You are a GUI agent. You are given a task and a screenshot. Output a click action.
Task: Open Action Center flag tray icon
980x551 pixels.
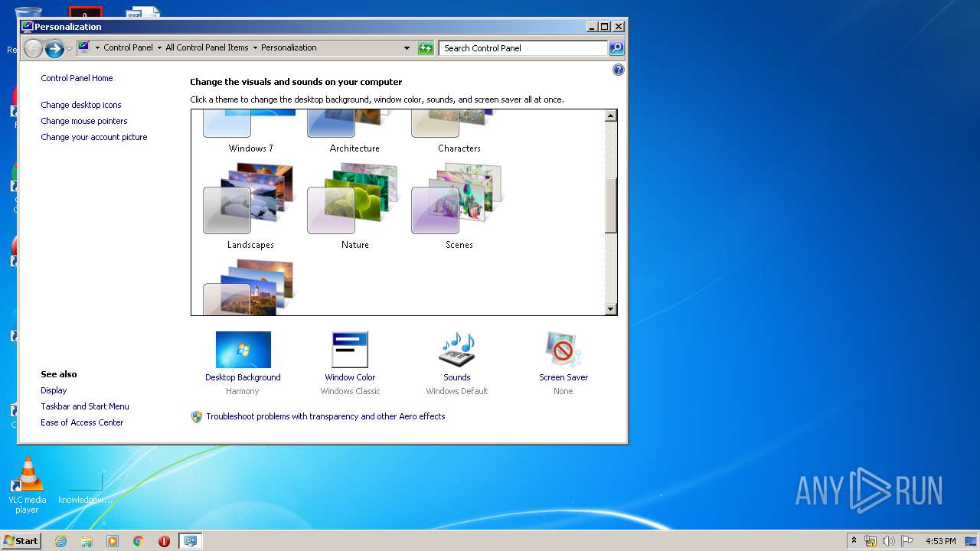(907, 541)
